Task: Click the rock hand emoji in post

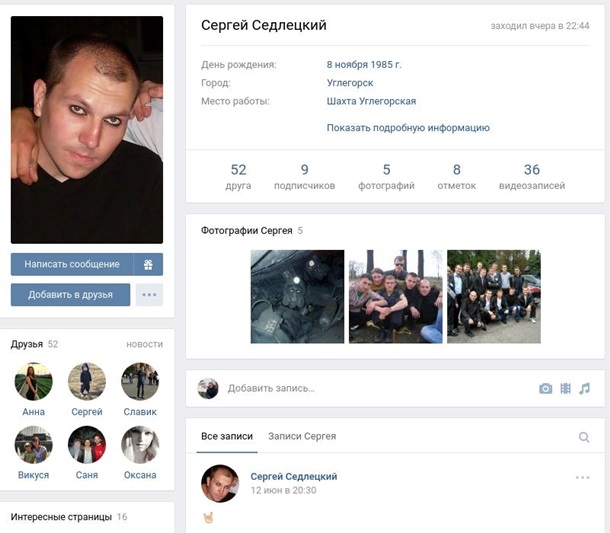Action: (208, 518)
